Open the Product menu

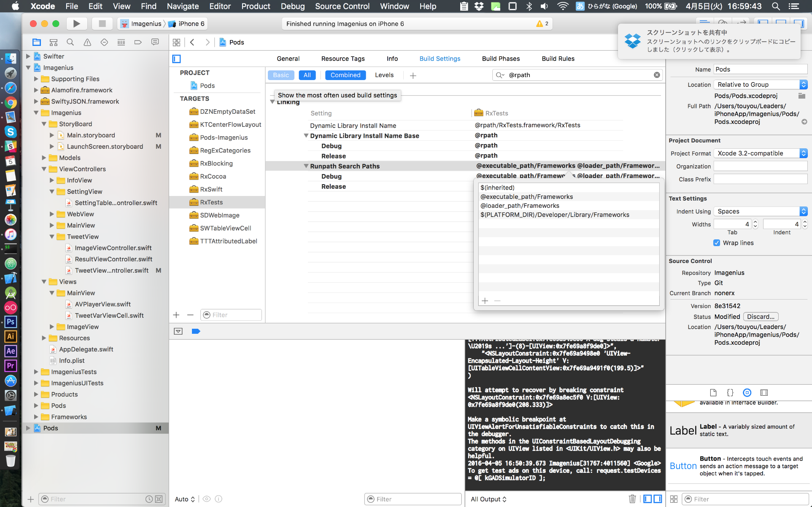(x=256, y=6)
